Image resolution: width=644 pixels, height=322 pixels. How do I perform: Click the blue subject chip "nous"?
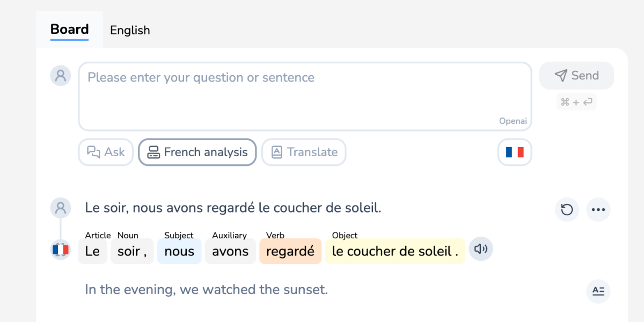click(x=179, y=251)
